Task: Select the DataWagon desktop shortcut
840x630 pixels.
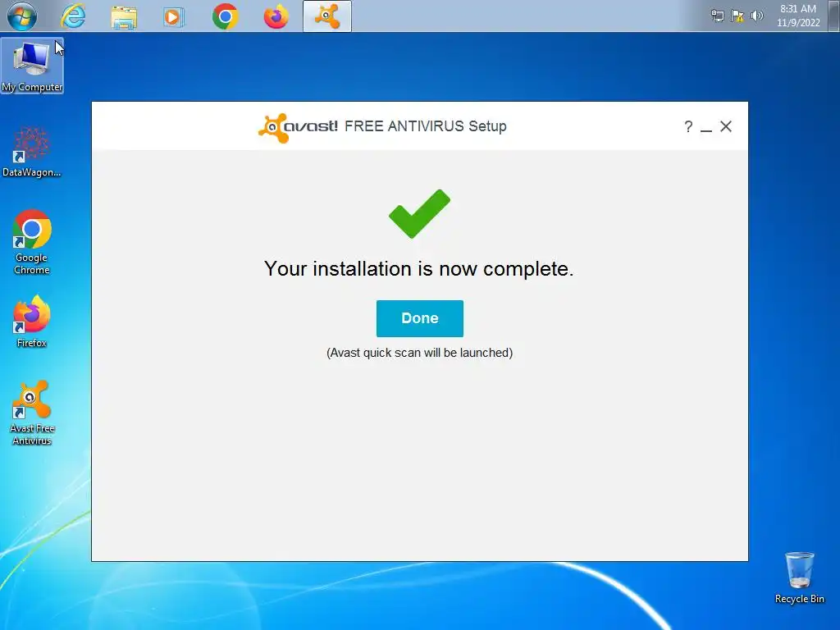Action: (x=32, y=152)
